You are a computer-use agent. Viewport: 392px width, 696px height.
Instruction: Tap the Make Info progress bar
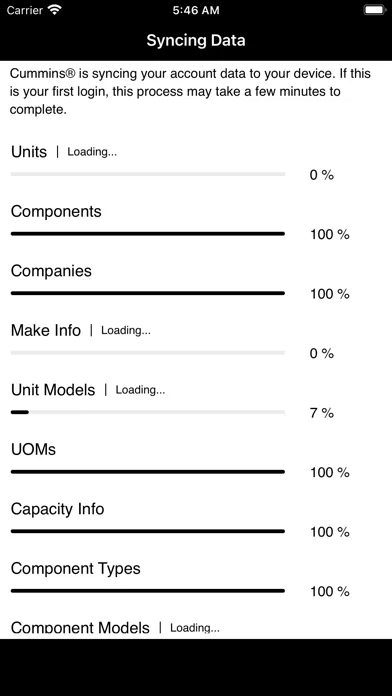(148, 352)
